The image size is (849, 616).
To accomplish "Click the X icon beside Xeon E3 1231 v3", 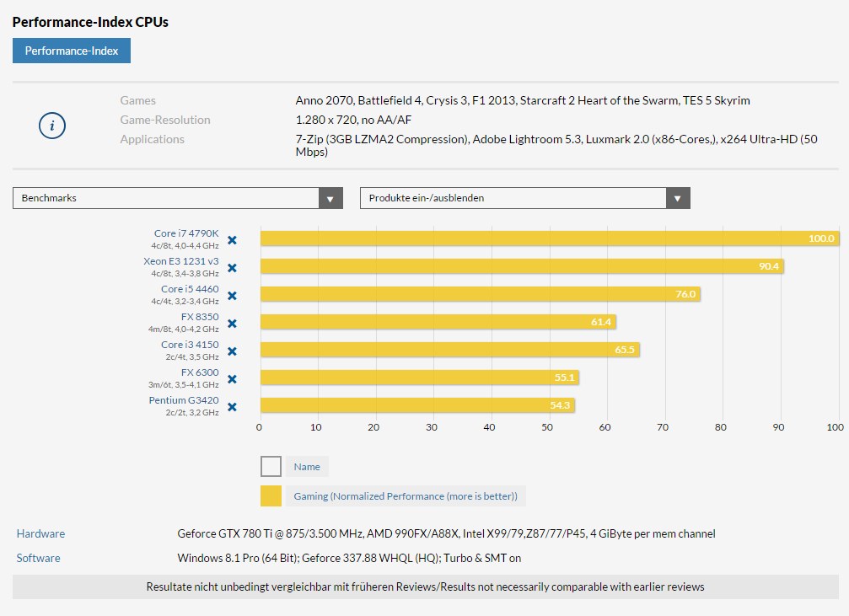I will click(231, 268).
